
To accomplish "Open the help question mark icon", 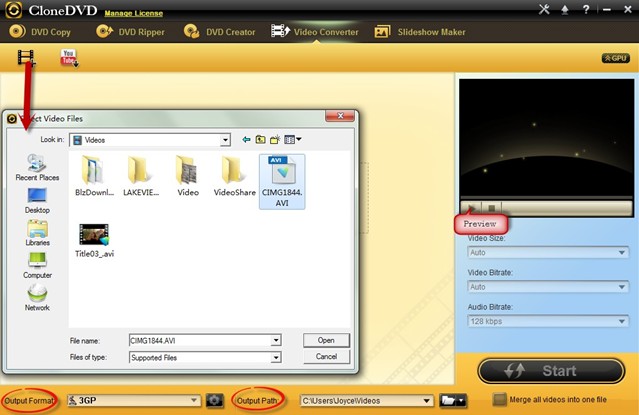I will point(586,9).
